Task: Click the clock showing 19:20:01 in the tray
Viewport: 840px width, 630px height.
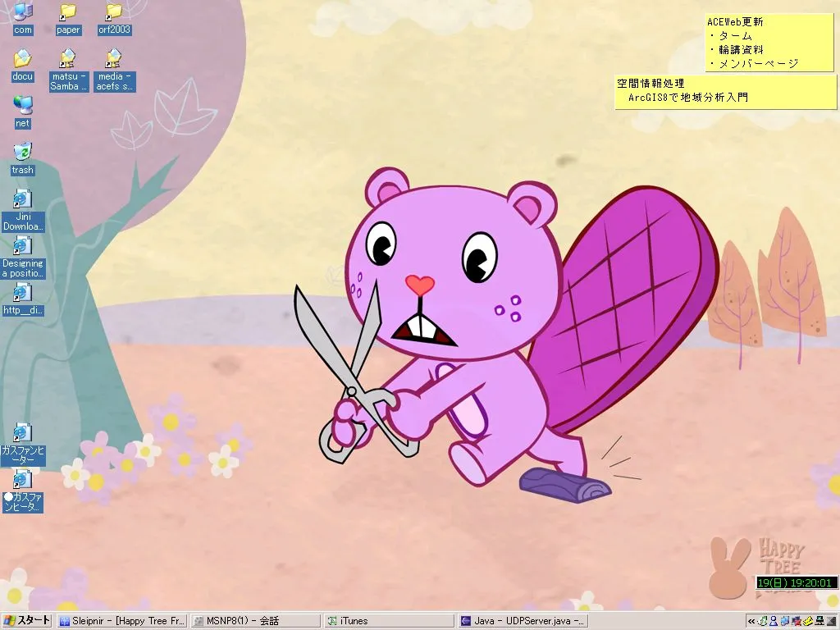Action: pos(795,583)
